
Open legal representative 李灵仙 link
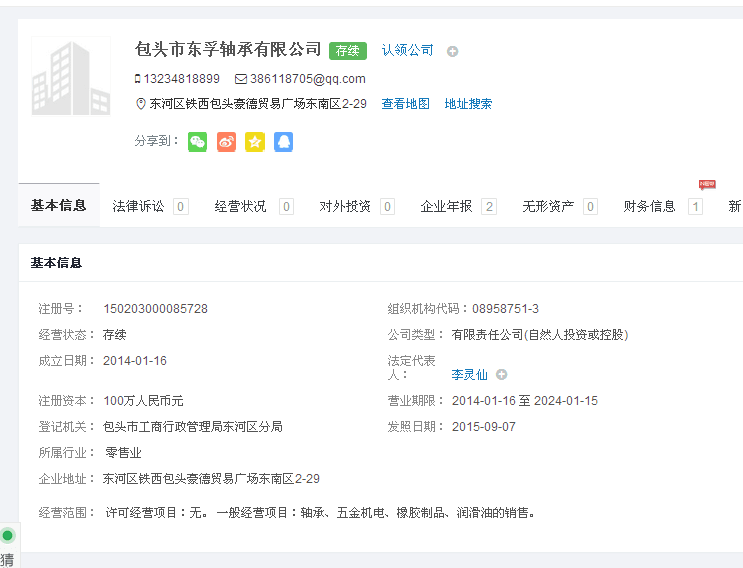(x=469, y=375)
